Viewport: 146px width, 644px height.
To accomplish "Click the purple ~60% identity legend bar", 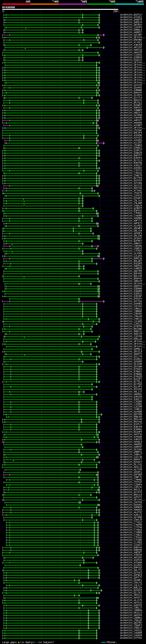I will 73,4.
